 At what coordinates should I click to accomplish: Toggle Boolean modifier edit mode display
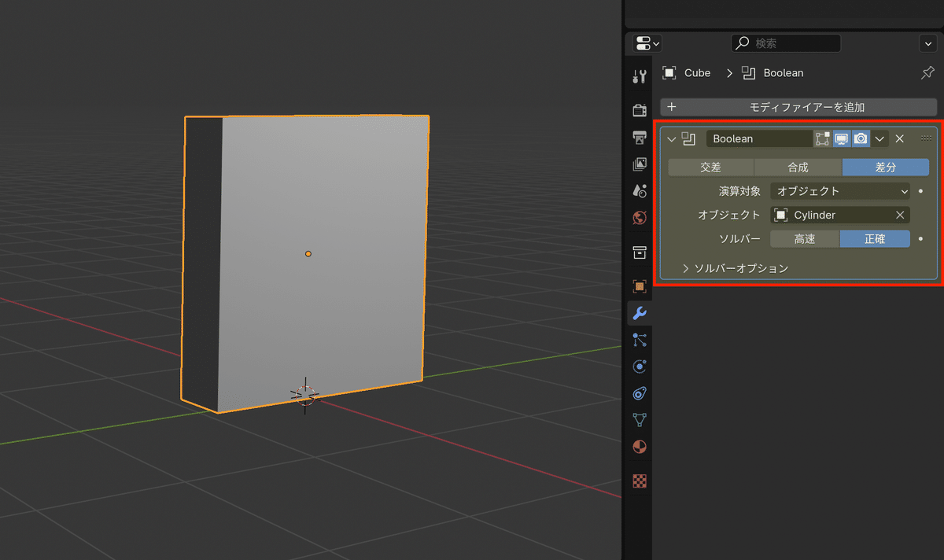coord(823,138)
